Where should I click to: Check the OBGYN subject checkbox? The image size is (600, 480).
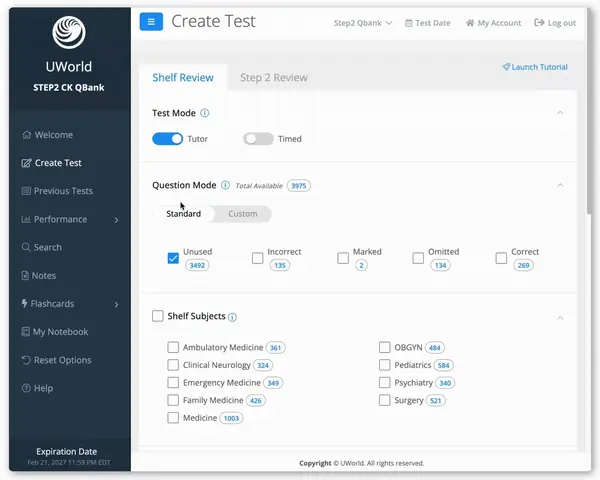(x=385, y=347)
